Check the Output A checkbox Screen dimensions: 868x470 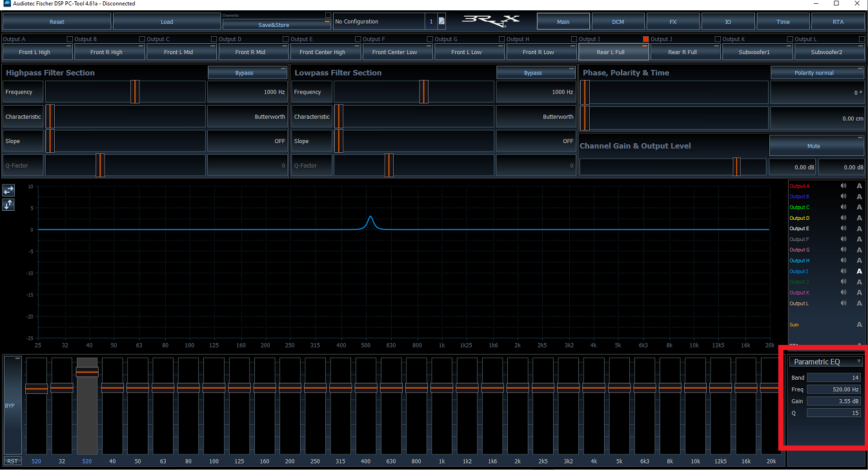[x=70, y=39]
